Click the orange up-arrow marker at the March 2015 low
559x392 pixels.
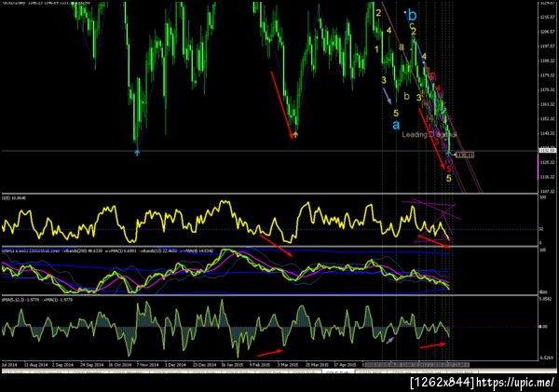295,135
